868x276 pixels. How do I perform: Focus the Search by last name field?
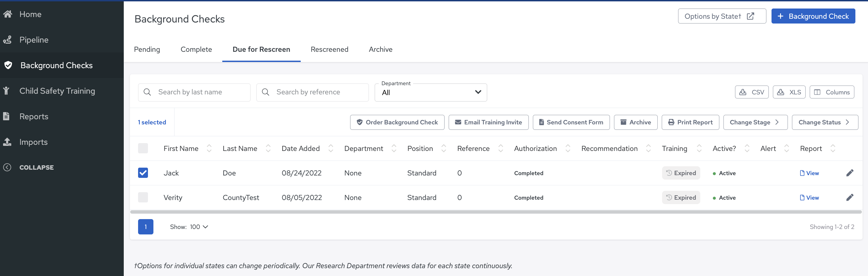(x=194, y=92)
